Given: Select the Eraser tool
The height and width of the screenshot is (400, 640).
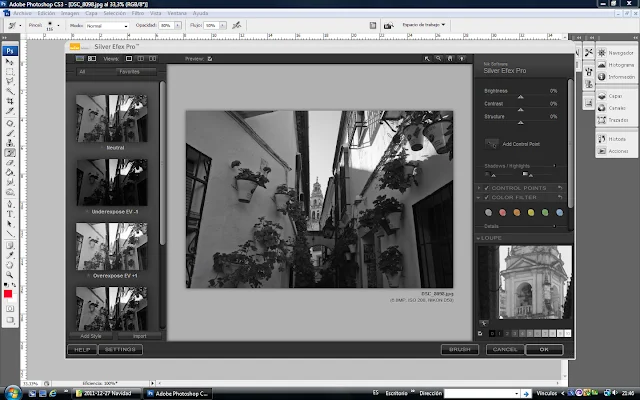Looking at the screenshot, I should click(9, 162).
